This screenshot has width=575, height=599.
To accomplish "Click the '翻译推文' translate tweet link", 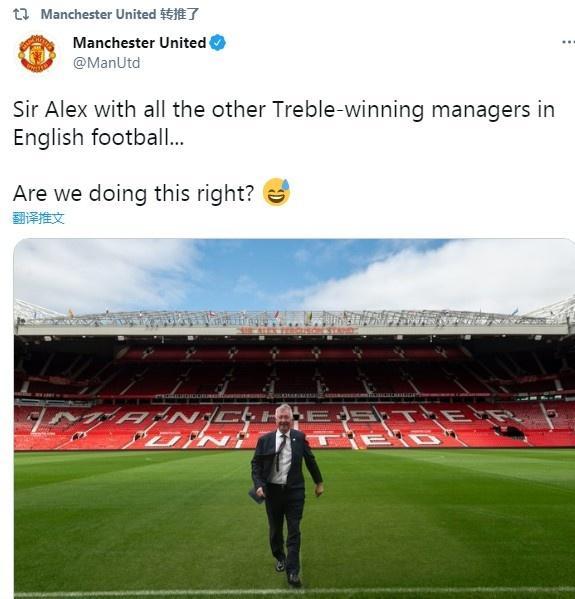I will [x=38, y=219].
